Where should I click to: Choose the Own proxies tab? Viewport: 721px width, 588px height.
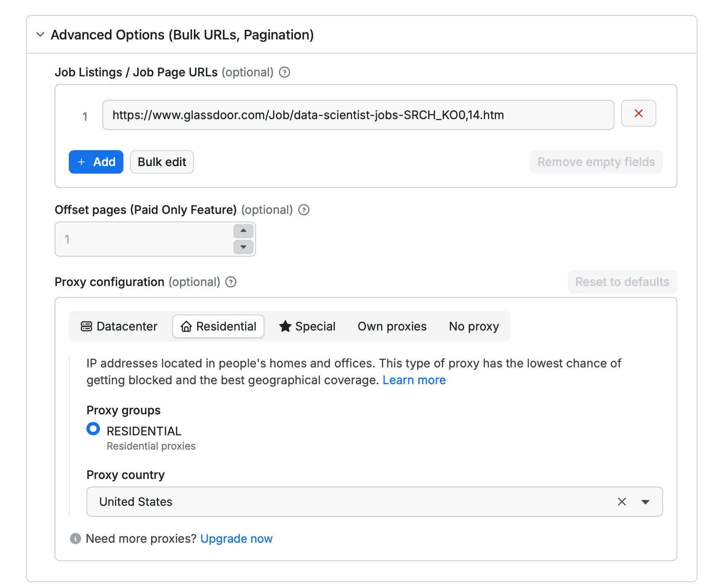pyautogui.click(x=392, y=326)
